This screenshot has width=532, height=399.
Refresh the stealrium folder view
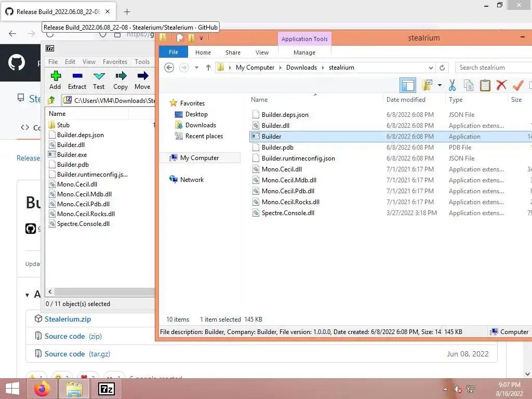tap(442, 68)
